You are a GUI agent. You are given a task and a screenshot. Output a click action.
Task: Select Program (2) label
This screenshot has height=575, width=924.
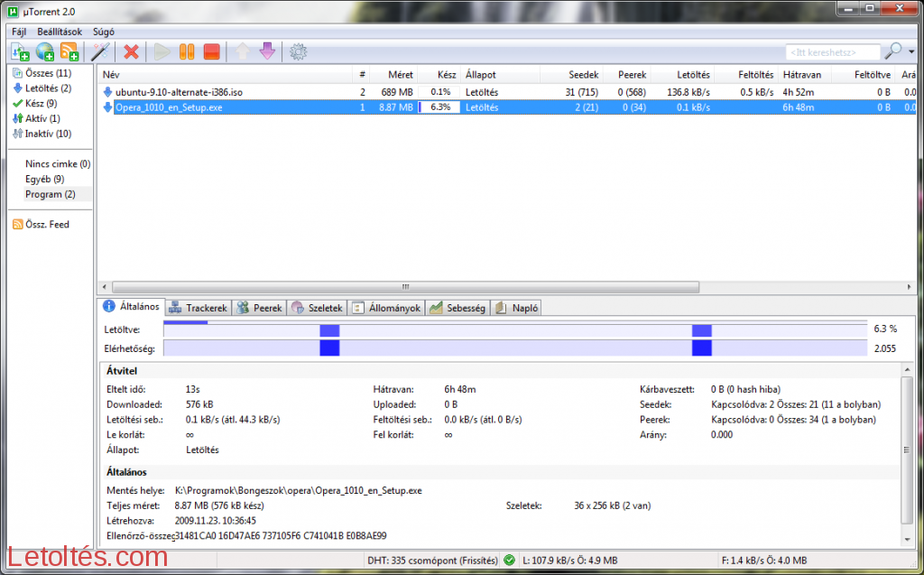point(51,194)
